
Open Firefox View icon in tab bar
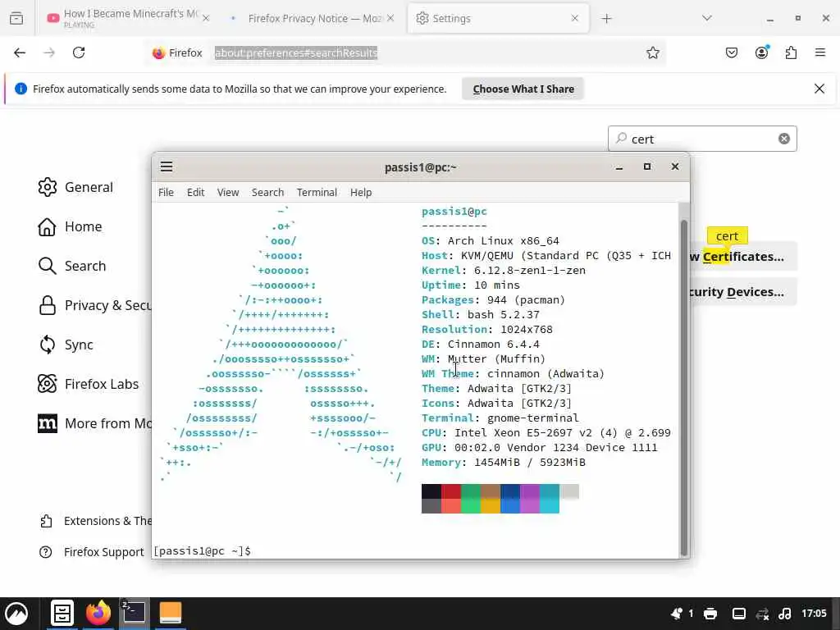pos(16,18)
